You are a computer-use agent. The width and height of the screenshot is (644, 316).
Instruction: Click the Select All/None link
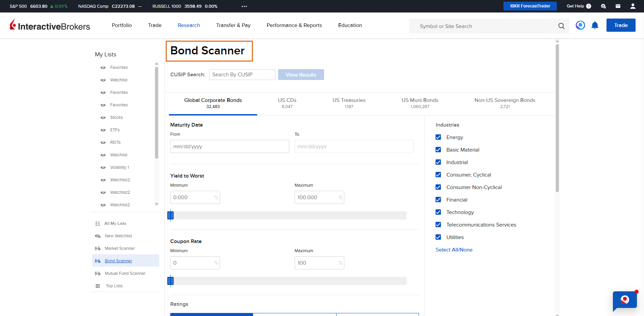coord(454,250)
